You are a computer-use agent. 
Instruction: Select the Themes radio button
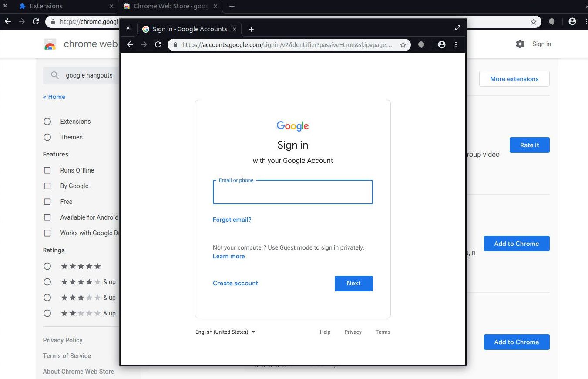coord(47,137)
